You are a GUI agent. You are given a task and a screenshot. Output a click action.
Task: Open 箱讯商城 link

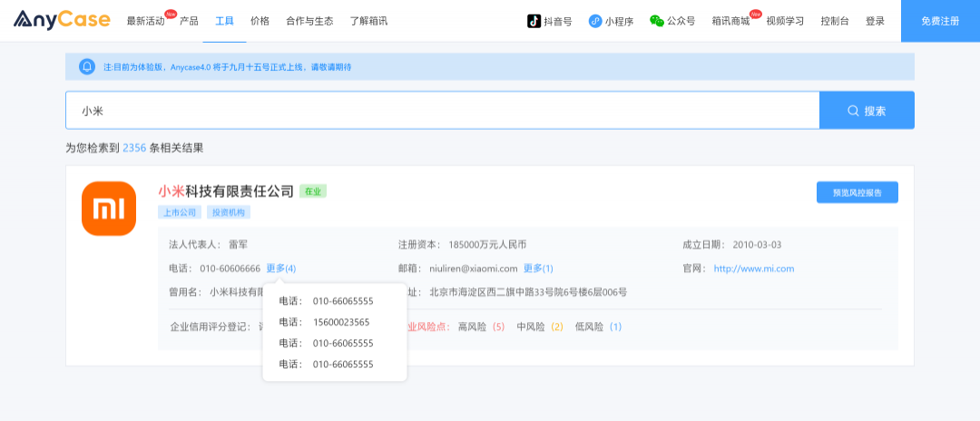[730, 21]
